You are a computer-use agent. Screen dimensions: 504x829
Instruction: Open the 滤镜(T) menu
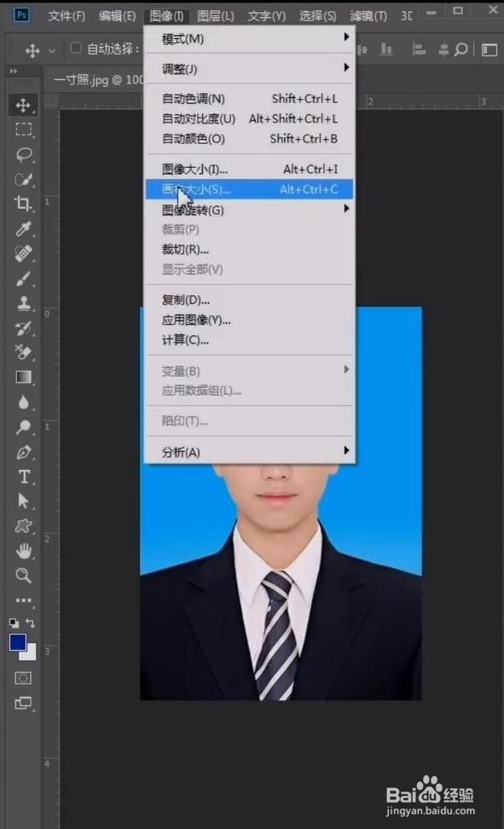(x=368, y=16)
